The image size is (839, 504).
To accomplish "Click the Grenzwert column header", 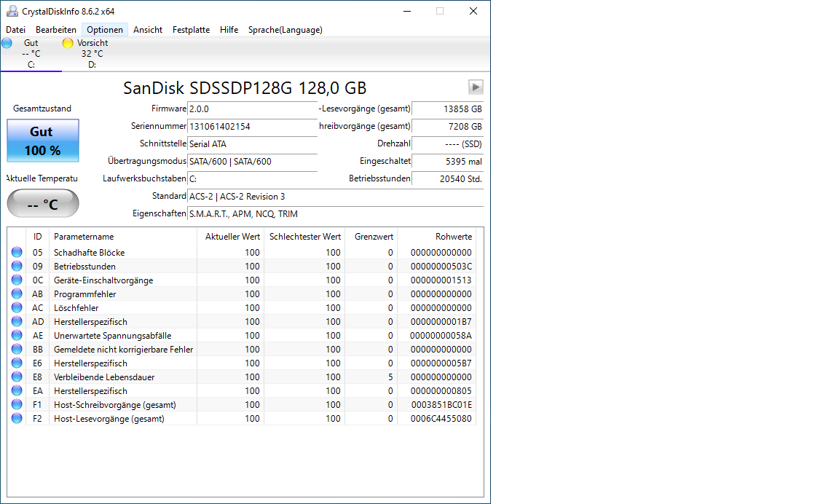I will click(371, 237).
